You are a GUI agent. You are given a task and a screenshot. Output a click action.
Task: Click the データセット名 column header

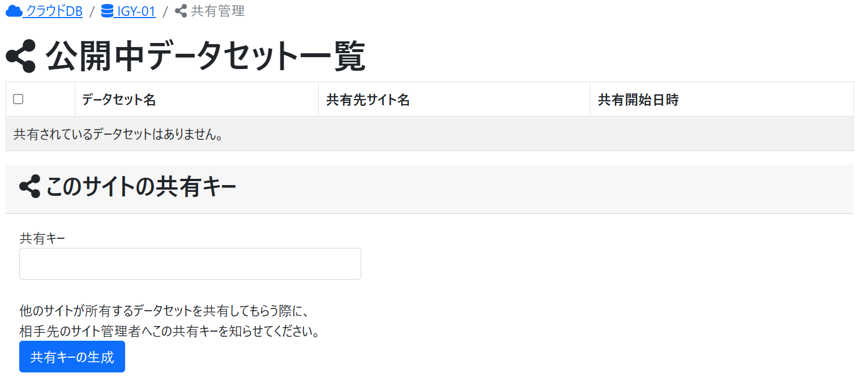pyautogui.click(x=119, y=100)
